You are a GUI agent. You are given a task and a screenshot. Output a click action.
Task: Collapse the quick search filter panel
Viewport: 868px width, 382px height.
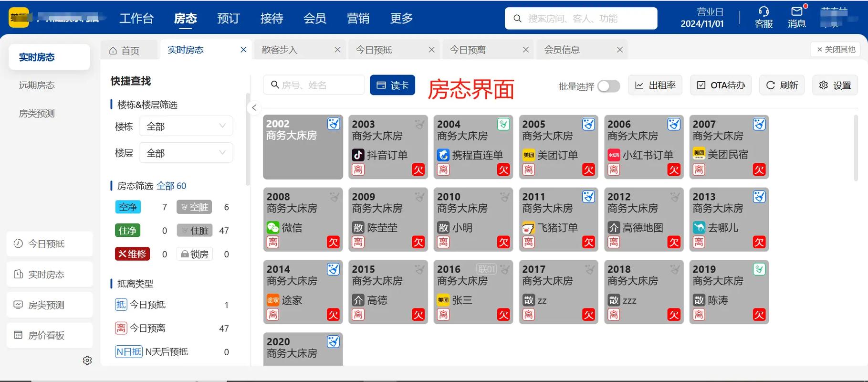point(254,107)
